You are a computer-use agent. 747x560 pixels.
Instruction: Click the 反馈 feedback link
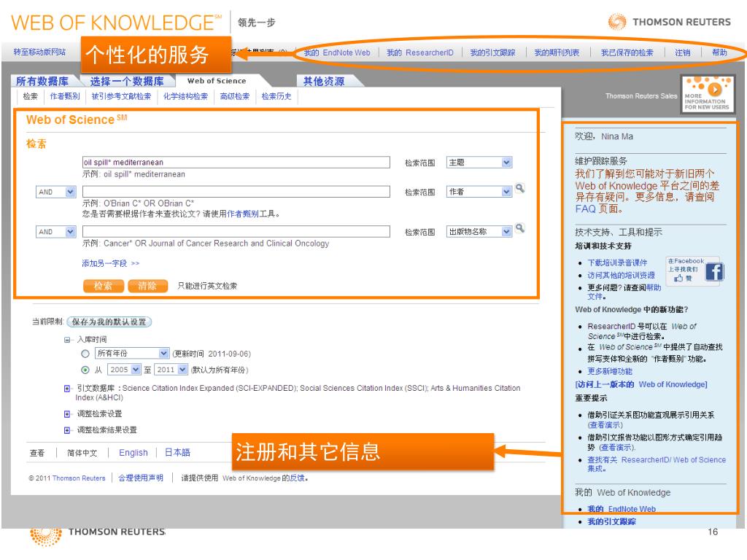(x=297, y=478)
